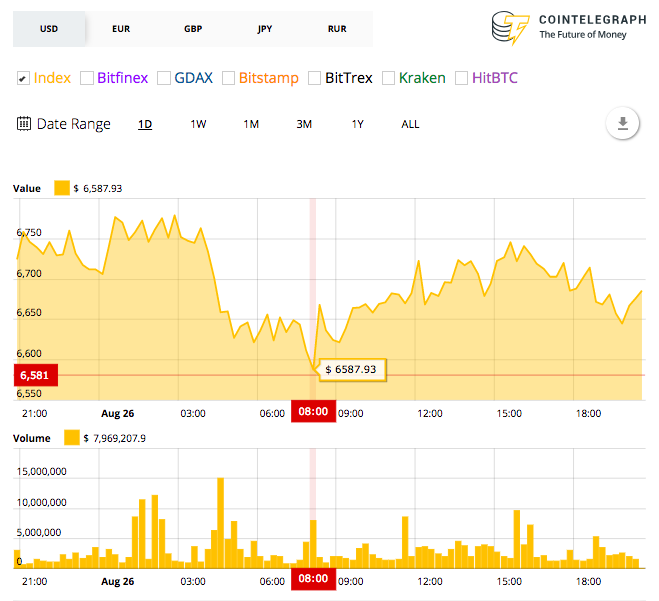Screen dimensions: 659x601
Task: Toggle the Index checkbox
Action: [23, 78]
